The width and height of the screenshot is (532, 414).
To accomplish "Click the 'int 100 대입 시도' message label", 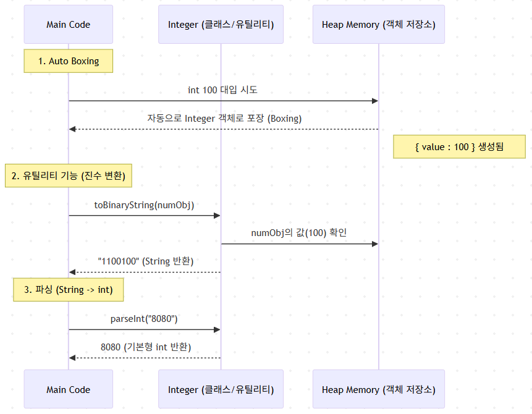I will point(222,90).
